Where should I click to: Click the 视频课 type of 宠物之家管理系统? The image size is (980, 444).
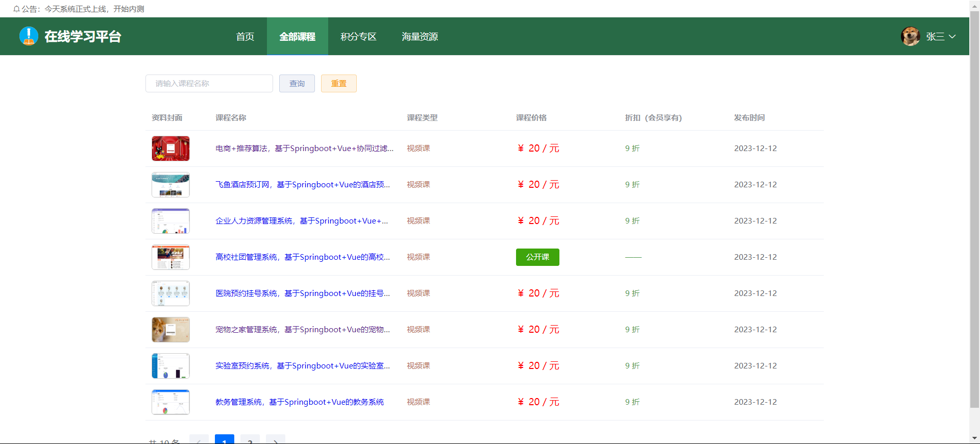click(x=419, y=330)
